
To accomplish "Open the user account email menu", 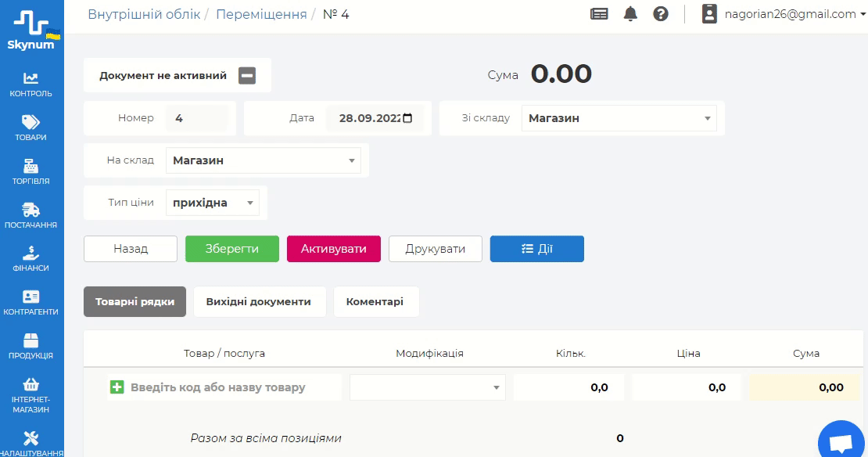I will coord(789,14).
